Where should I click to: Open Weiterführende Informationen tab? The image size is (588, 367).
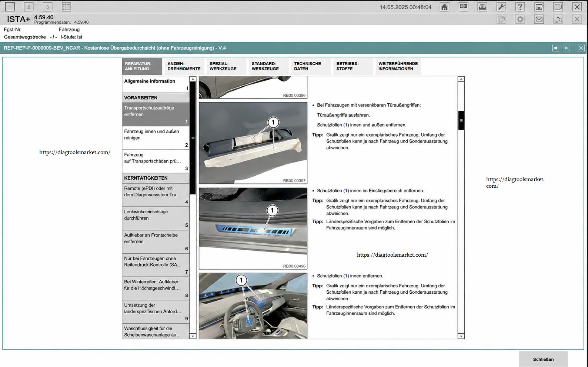[x=398, y=66]
